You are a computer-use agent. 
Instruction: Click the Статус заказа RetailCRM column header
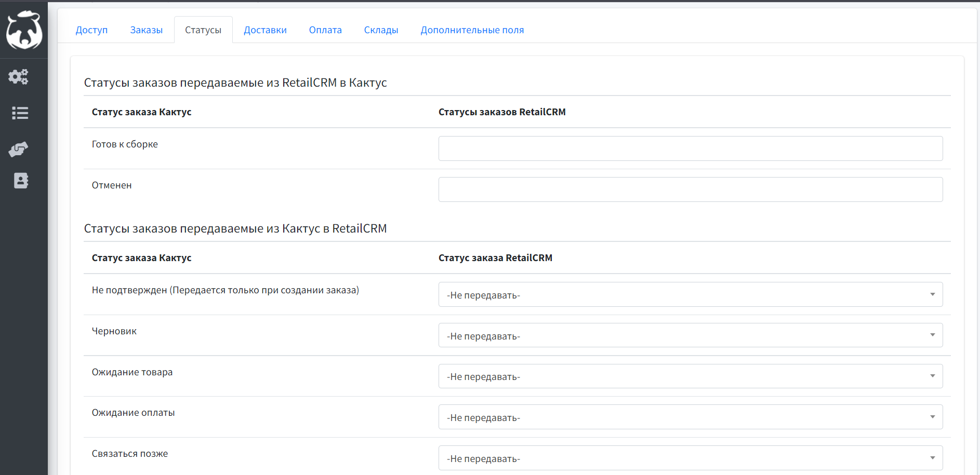495,258
